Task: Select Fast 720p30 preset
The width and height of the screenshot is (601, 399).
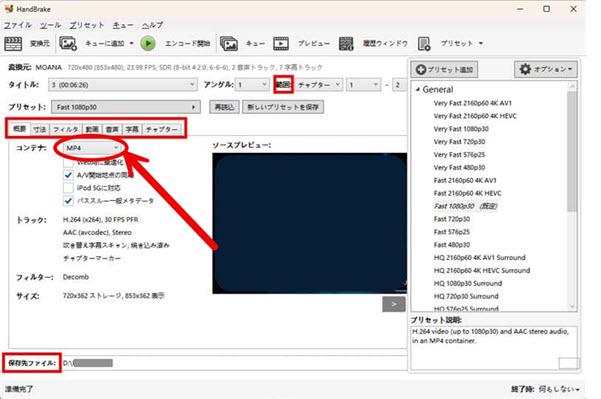Action: click(452, 219)
